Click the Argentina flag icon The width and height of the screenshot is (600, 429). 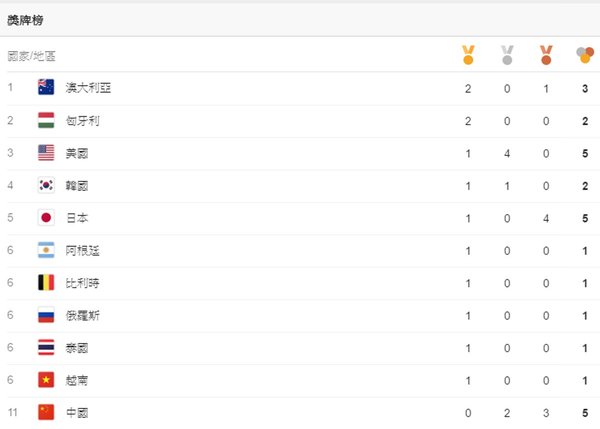46,250
